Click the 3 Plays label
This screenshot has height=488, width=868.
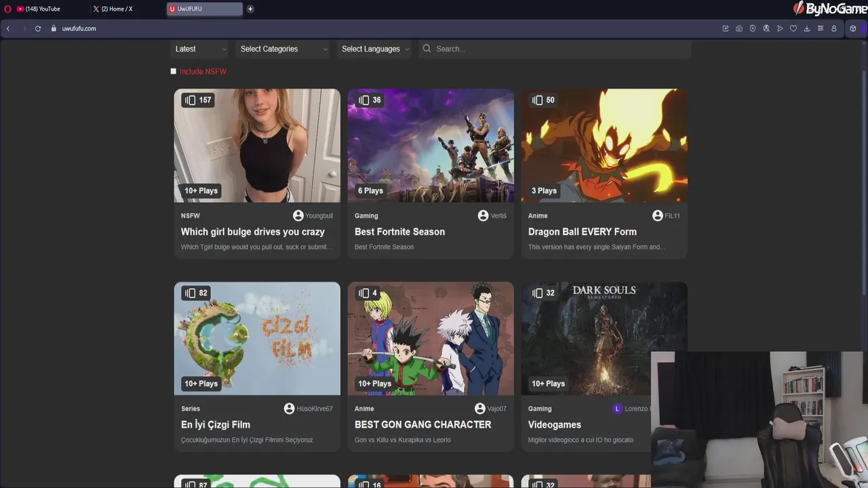[x=544, y=190]
